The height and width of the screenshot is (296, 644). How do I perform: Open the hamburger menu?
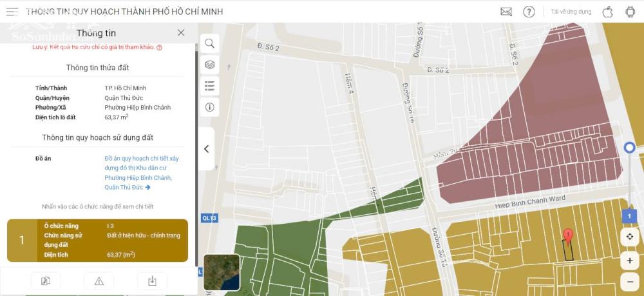(x=12, y=12)
